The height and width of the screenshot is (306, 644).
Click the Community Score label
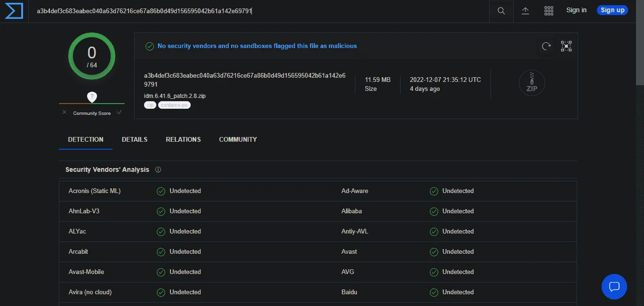(x=92, y=113)
